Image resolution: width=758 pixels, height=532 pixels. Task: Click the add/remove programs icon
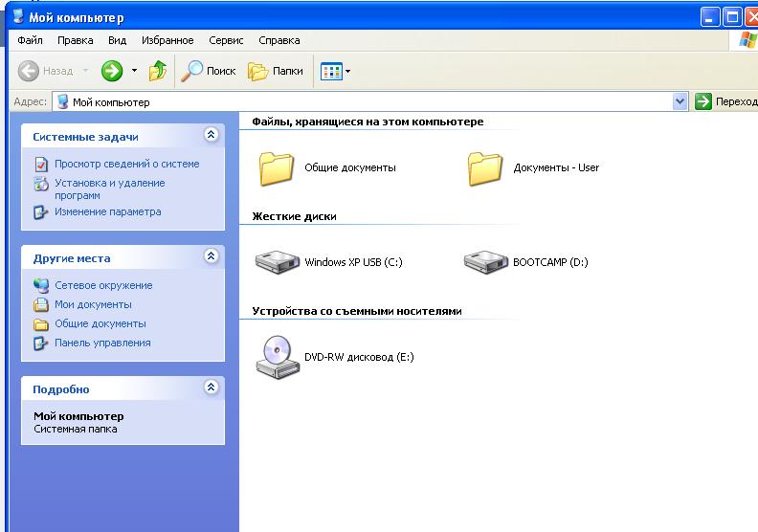click(x=41, y=184)
